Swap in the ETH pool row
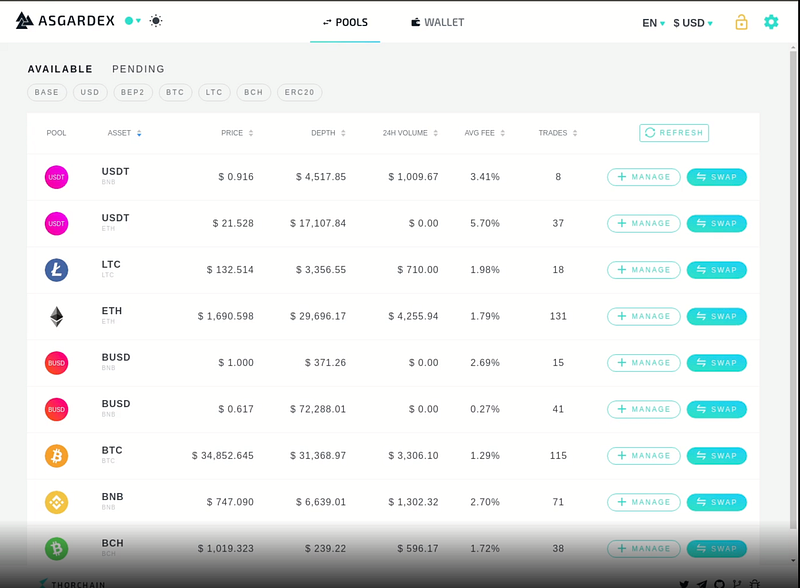 (x=716, y=316)
